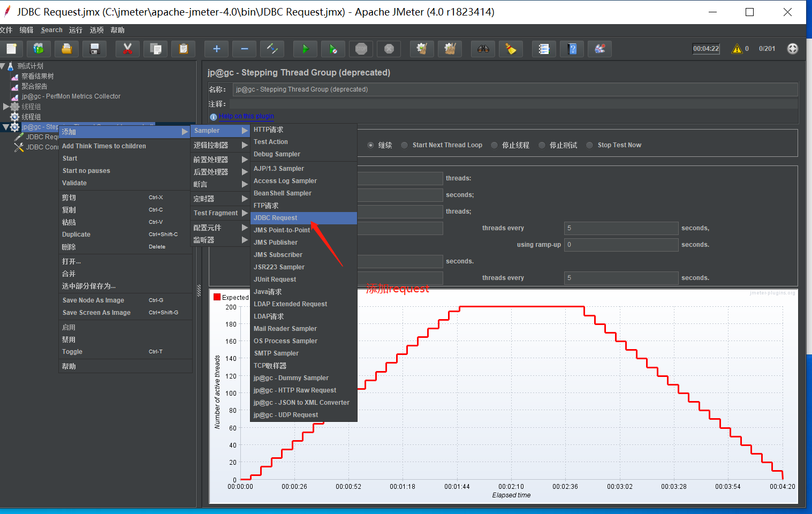The width and height of the screenshot is (812, 514).
Task: Click the Clear All double broom icon
Action: (450, 49)
